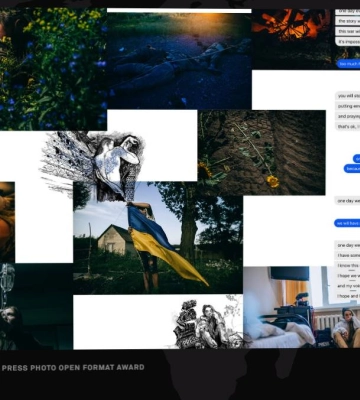Open the dark photo of person lying on ground
The image size is (360, 400).
pyautogui.click(x=179, y=61)
